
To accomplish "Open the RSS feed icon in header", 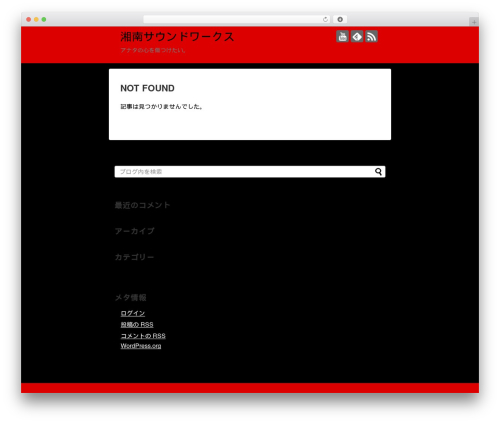I will [371, 36].
